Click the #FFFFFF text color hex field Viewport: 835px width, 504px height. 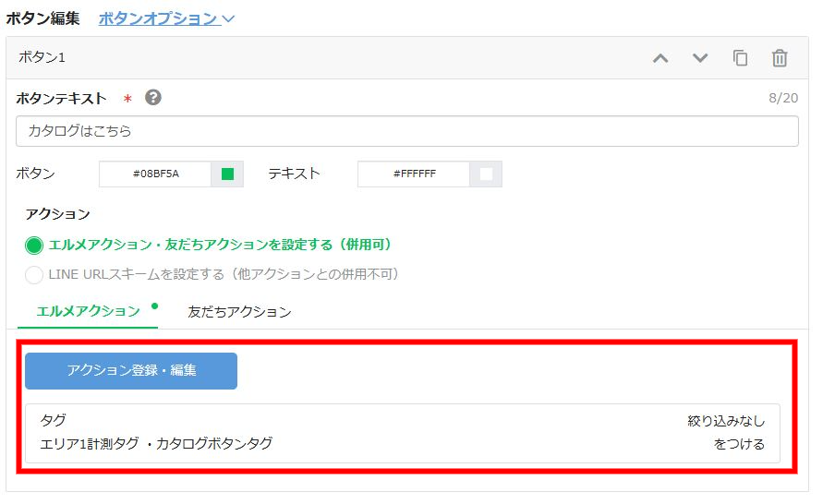414,174
